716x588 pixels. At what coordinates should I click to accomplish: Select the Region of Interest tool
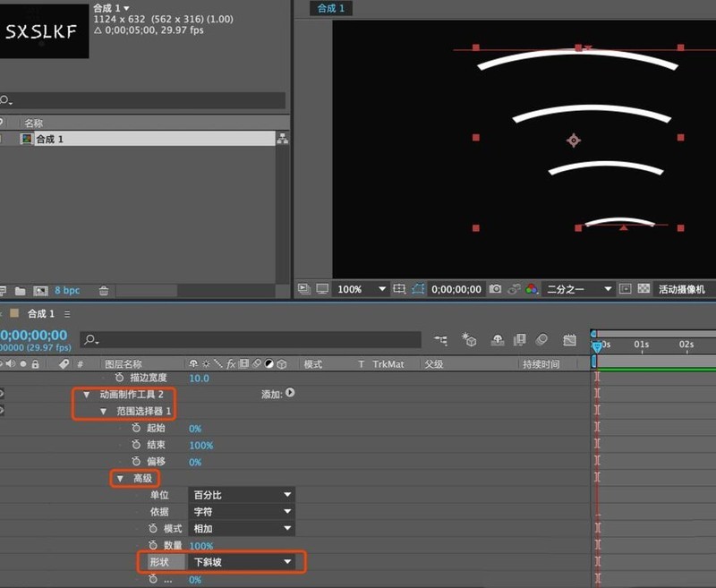point(398,289)
